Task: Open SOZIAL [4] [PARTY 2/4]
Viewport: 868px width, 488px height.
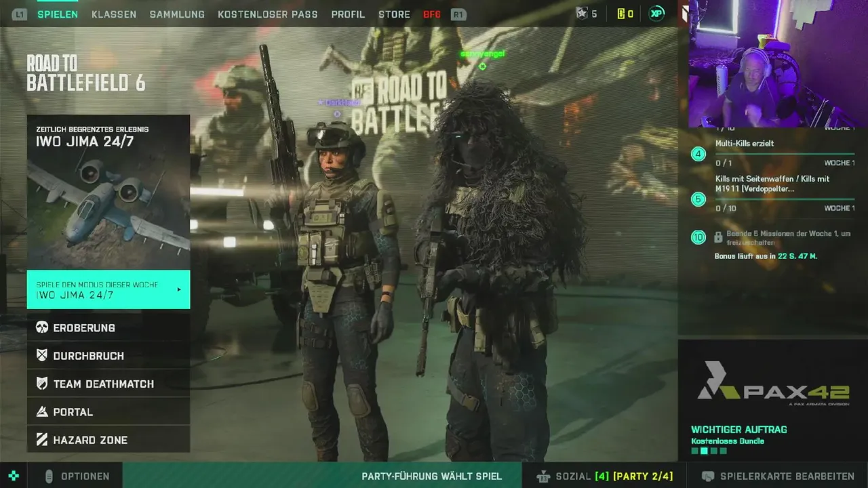Action: [614, 476]
